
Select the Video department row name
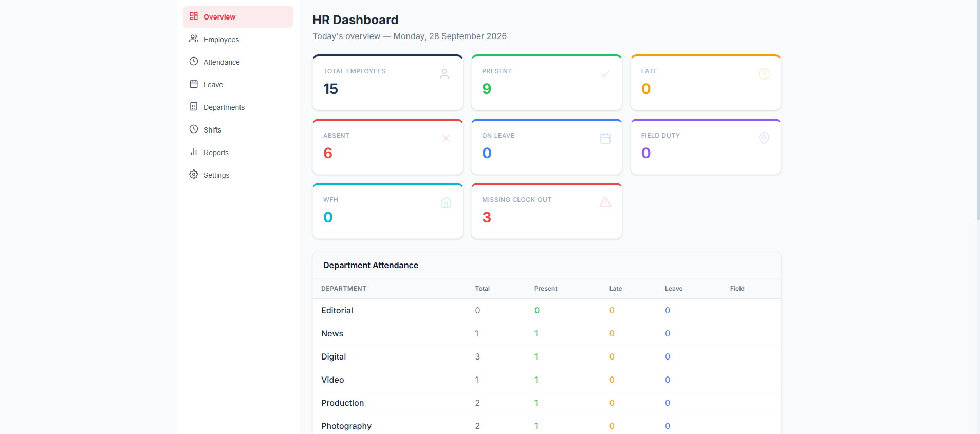(x=332, y=380)
